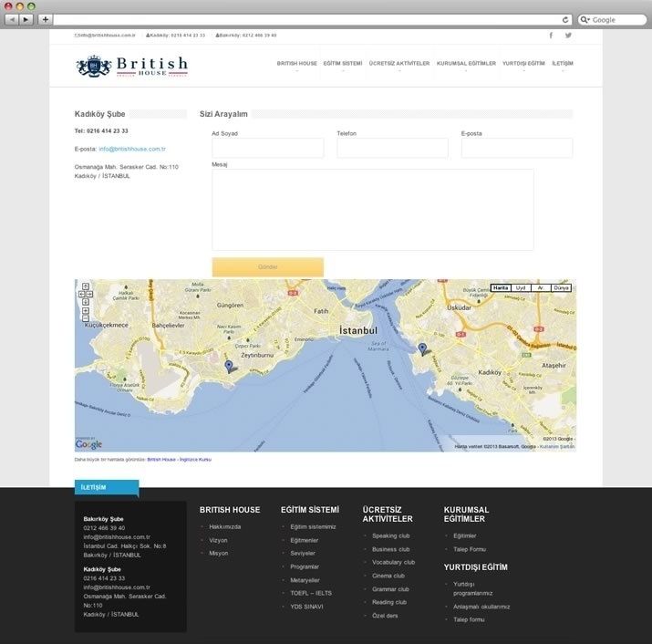Open Speaking club footer link
The width and height of the screenshot is (652, 644).
(391, 535)
